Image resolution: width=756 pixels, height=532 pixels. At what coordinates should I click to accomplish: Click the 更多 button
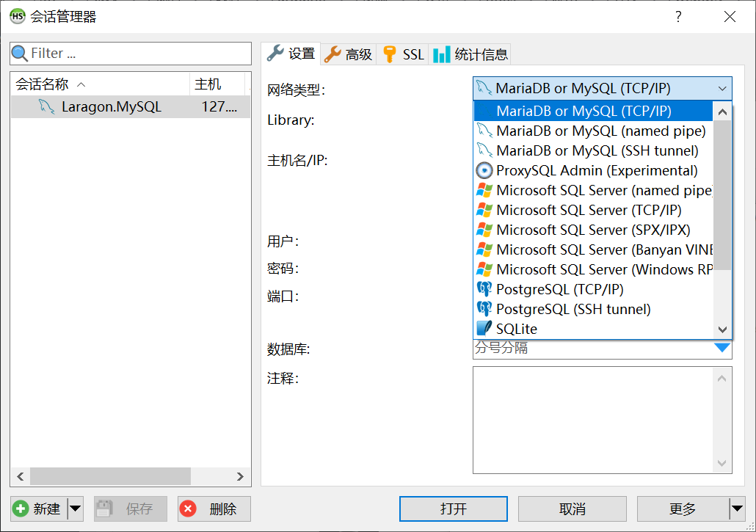click(x=683, y=509)
